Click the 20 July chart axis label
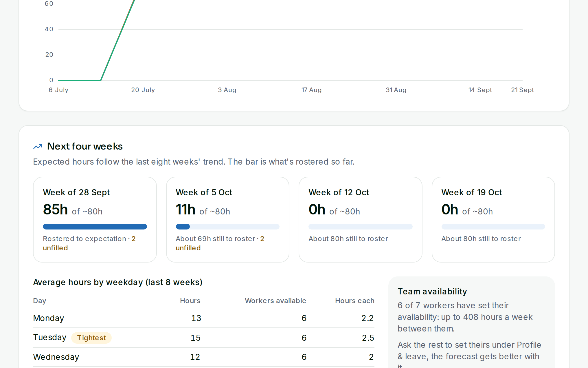This screenshot has width=588, height=368. click(x=143, y=90)
